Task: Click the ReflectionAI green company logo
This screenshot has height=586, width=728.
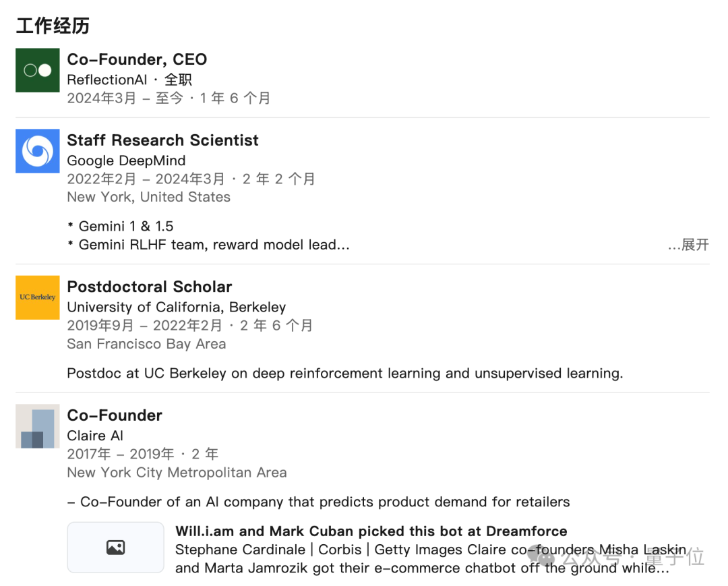Action: tap(38, 70)
